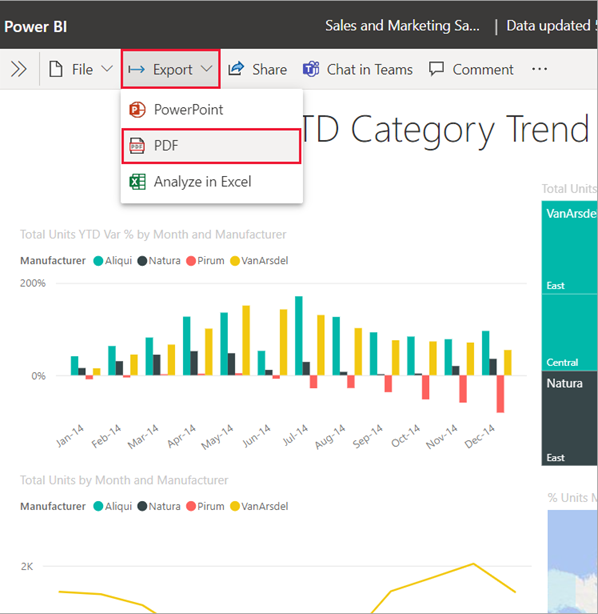Click the Comment speech bubble icon

click(436, 69)
